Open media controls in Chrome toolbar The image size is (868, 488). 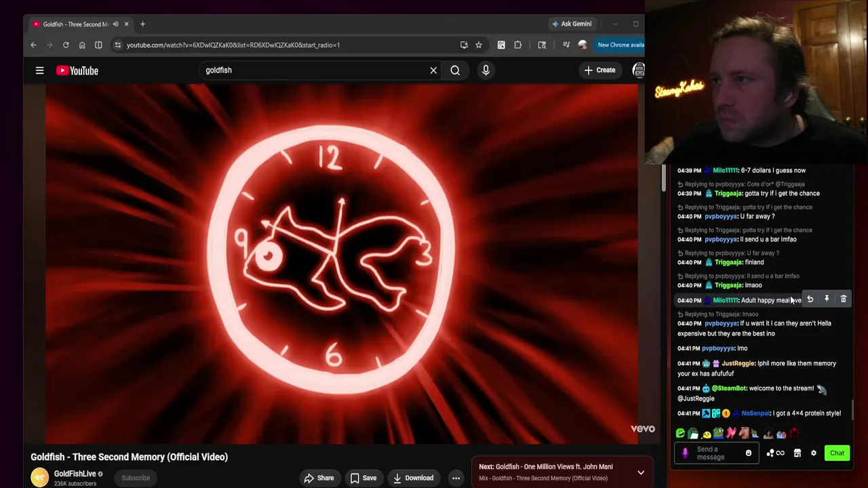(x=566, y=45)
